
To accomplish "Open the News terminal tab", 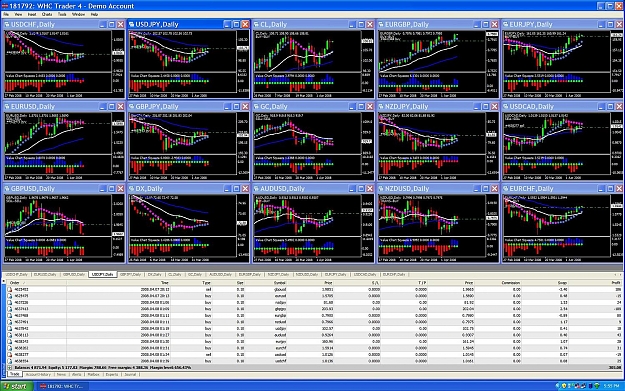I will (x=61, y=375).
